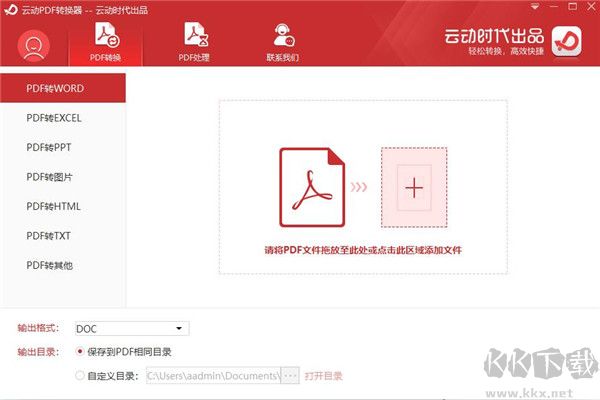The image size is (600, 400).
Task: Select PDF转WORD in the sidebar
Action: pos(63,88)
